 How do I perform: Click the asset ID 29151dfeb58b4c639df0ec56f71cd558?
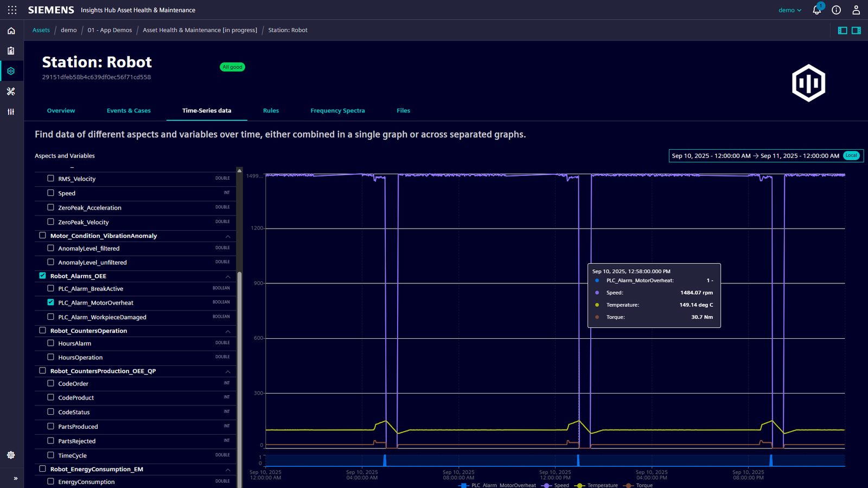point(97,77)
